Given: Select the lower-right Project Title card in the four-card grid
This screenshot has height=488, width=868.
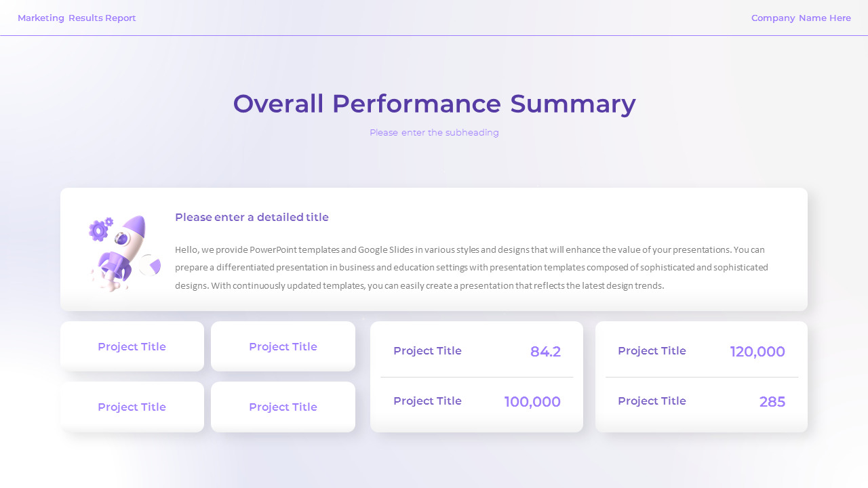Looking at the screenshot, I should click(283, 407).
